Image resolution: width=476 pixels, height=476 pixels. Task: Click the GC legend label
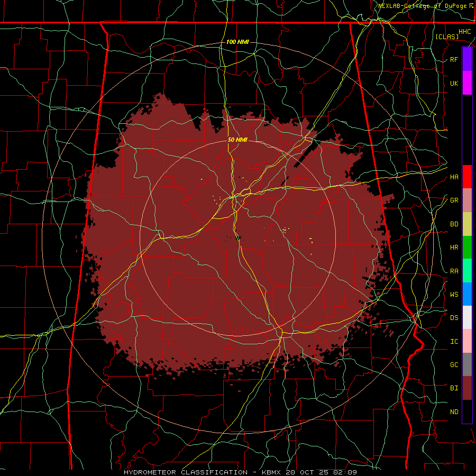[454, 365]
